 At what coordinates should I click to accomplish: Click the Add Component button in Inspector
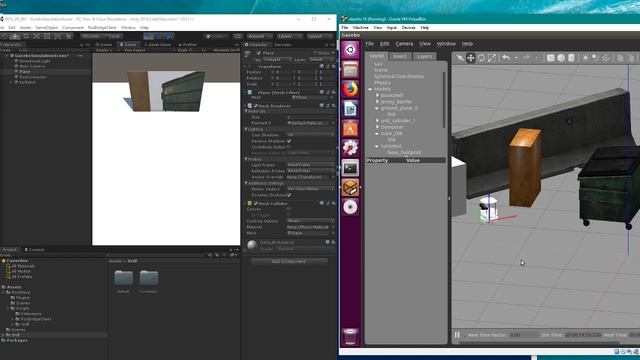tap(289, 261)
